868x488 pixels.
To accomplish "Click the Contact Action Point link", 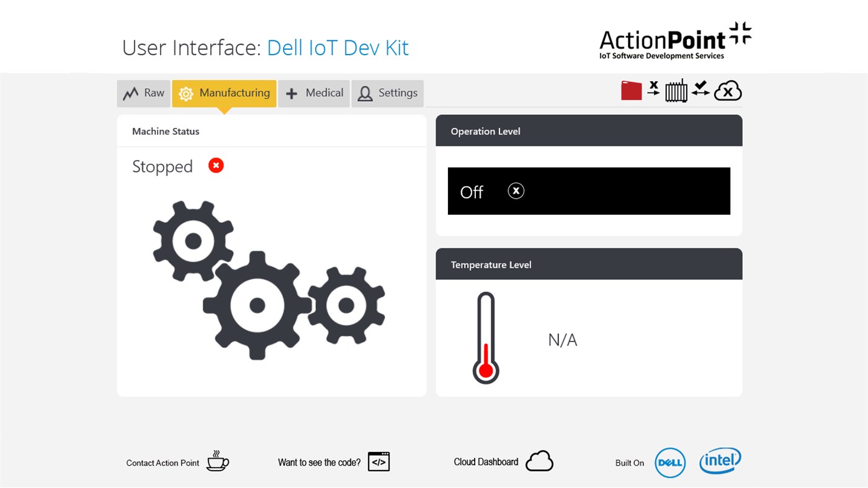I will pos(162,463).
